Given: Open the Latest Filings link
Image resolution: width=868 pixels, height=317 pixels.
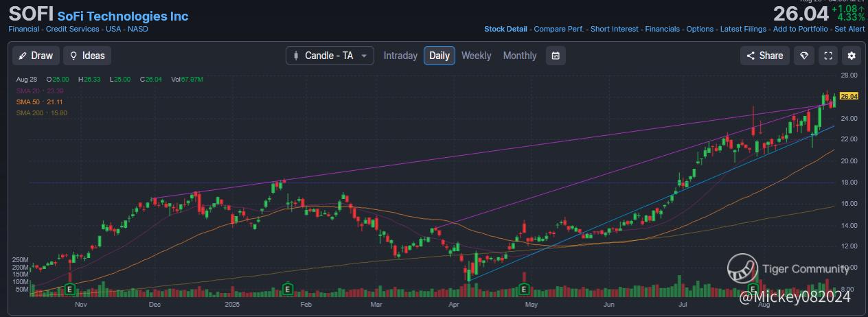Looking at the screenshot, I should tap(743, 29).
